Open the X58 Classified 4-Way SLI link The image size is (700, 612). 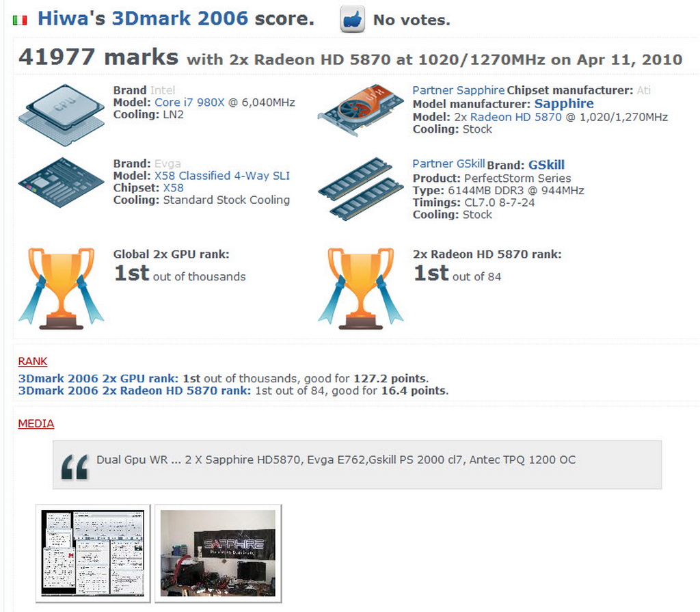pos(222,176)
